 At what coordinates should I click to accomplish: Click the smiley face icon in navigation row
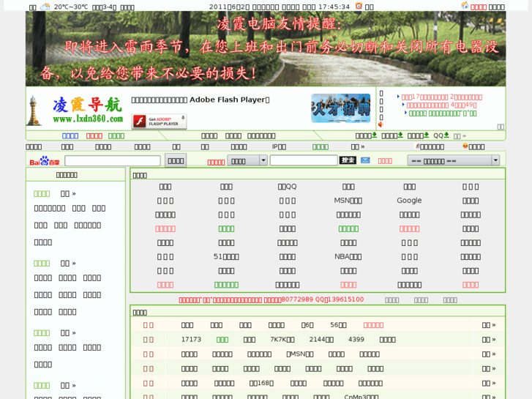[465, 146]
